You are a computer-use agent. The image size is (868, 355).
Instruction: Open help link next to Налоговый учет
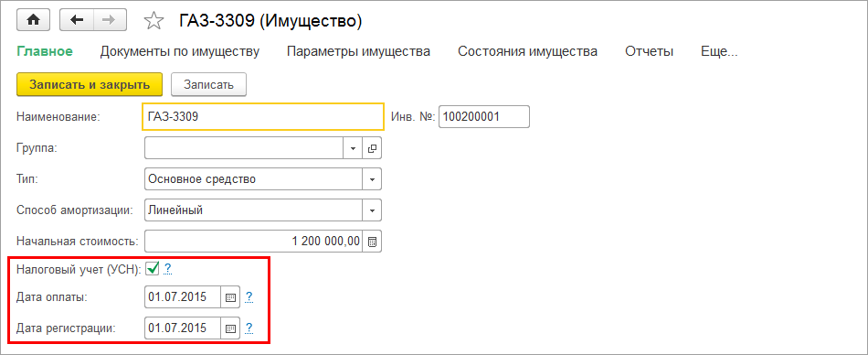tap(168, 269)
